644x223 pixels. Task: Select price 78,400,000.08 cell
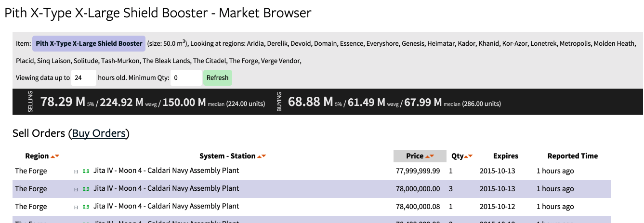coord(418,207)
